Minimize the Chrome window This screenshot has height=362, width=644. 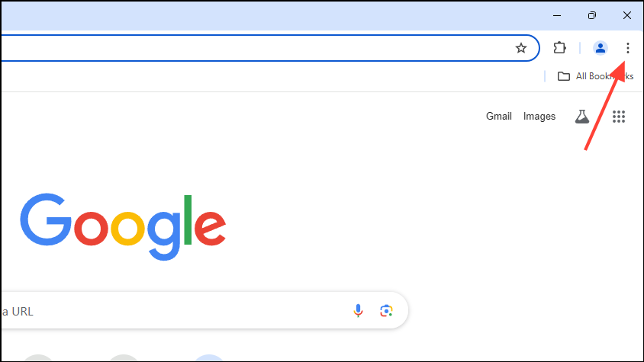point(556,15)
